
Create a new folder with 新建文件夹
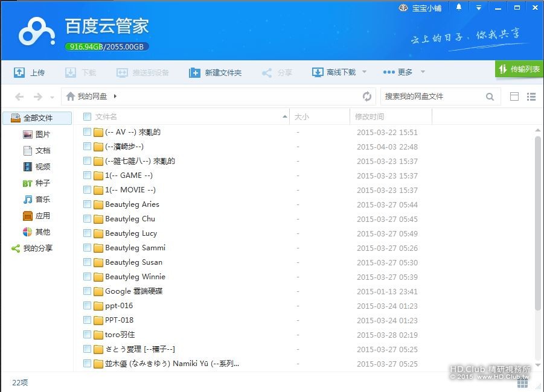215,72
